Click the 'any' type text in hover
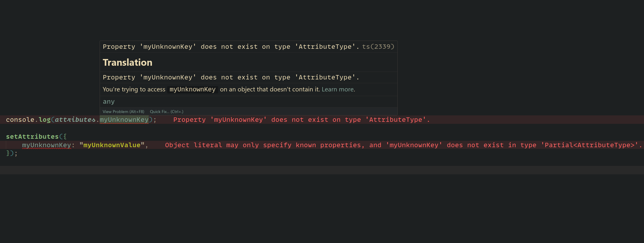The width and height of the screenshot is (644, 243). tap(109, 102)
